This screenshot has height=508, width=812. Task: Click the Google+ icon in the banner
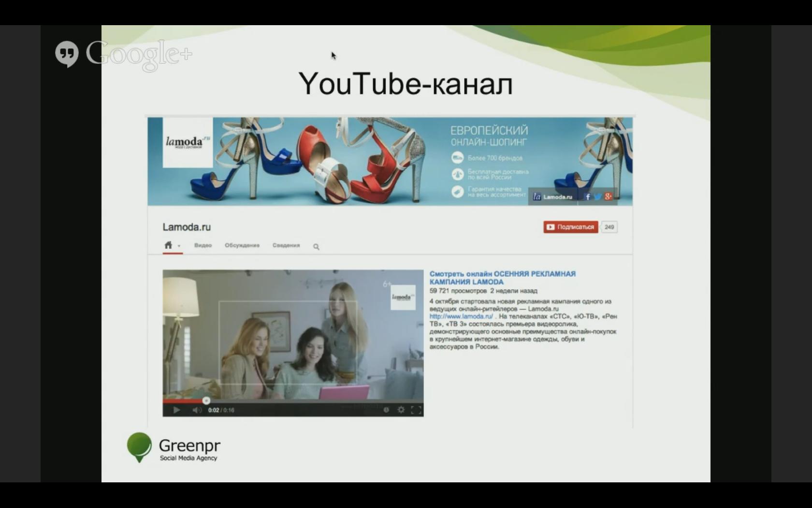coord(608,196)
